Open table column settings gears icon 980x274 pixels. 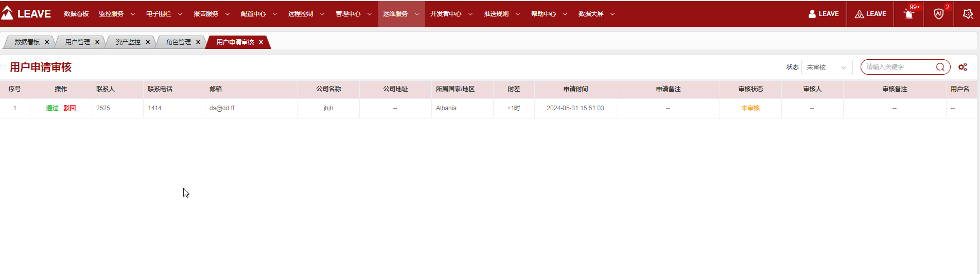[962, 67]
